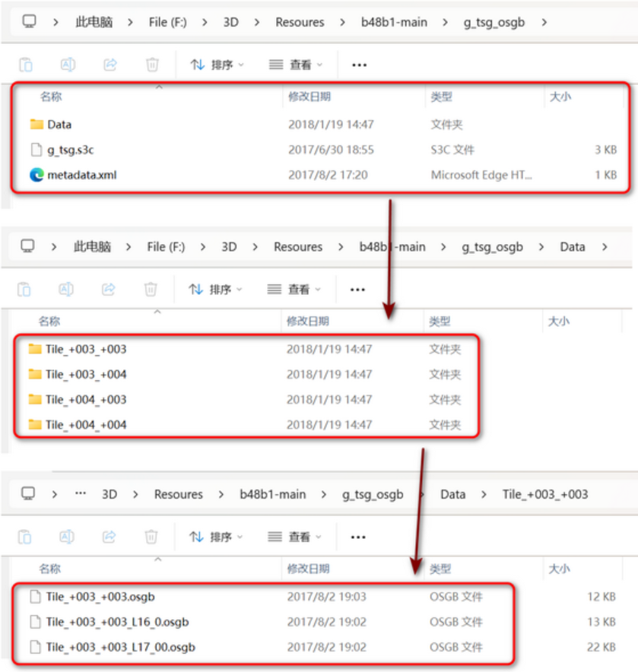The height and width of the screenshot is (672, 638).
Task: Expand the chevron after Data in the middle breadcrumb
Action: click(604, 246)
